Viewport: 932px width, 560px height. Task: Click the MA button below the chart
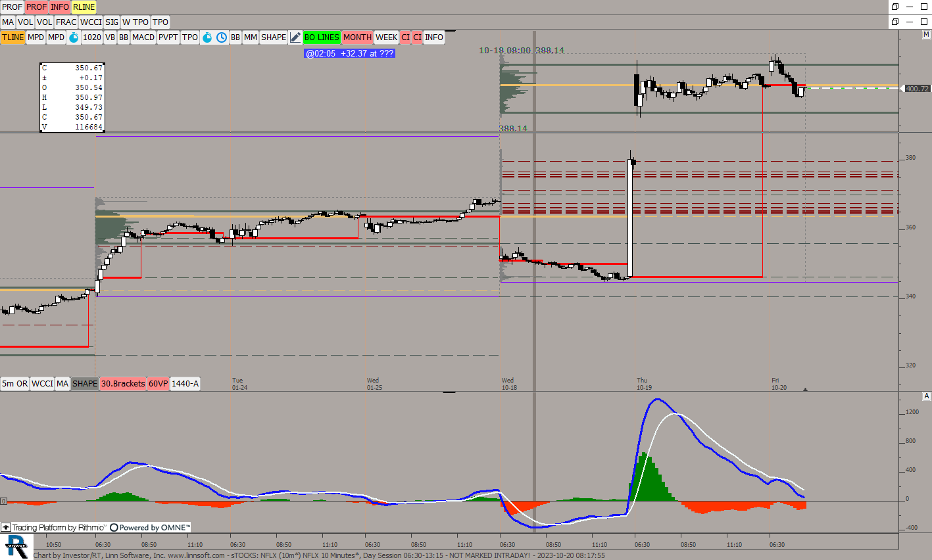pos(62,384)
